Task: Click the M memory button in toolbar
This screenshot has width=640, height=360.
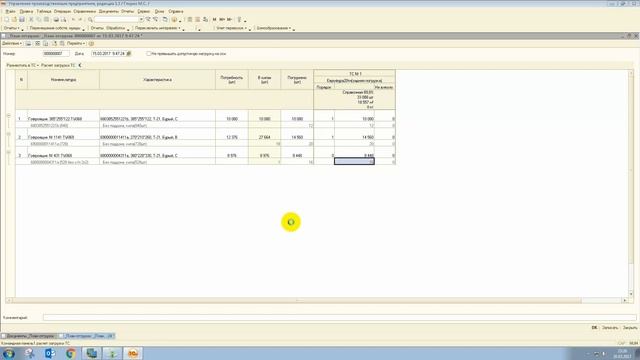Action: [214, 20]
